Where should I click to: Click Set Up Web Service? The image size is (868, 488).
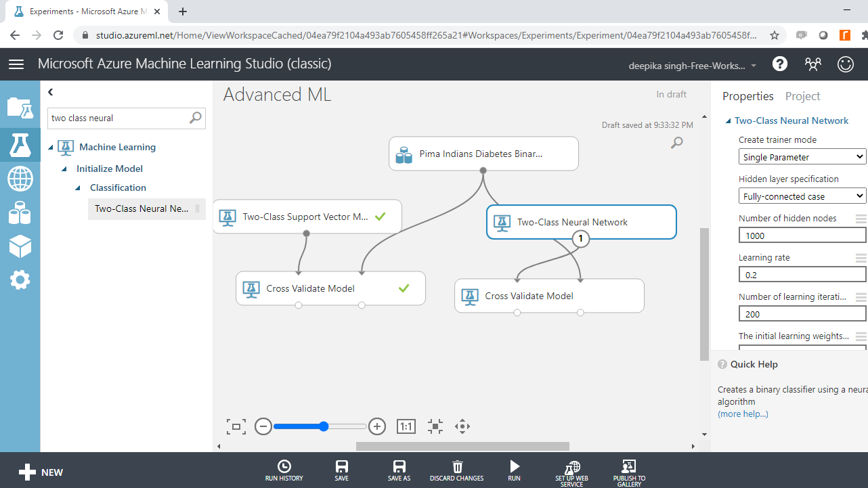(x=572, y=474)
